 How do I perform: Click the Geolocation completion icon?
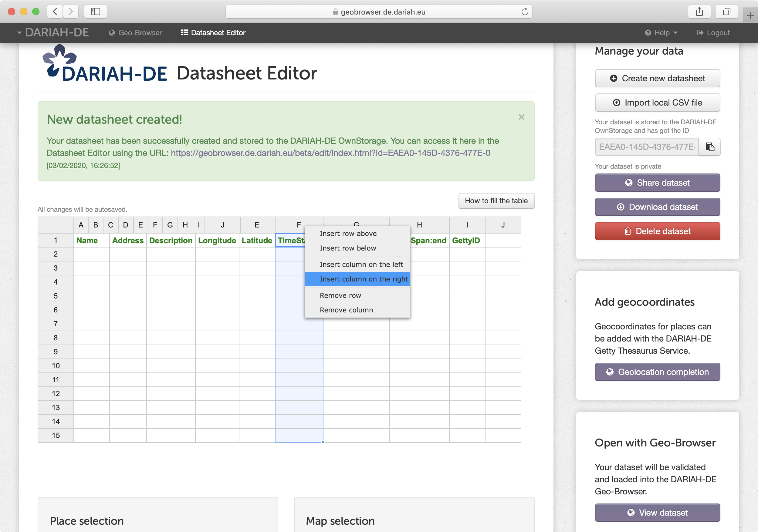610,371
